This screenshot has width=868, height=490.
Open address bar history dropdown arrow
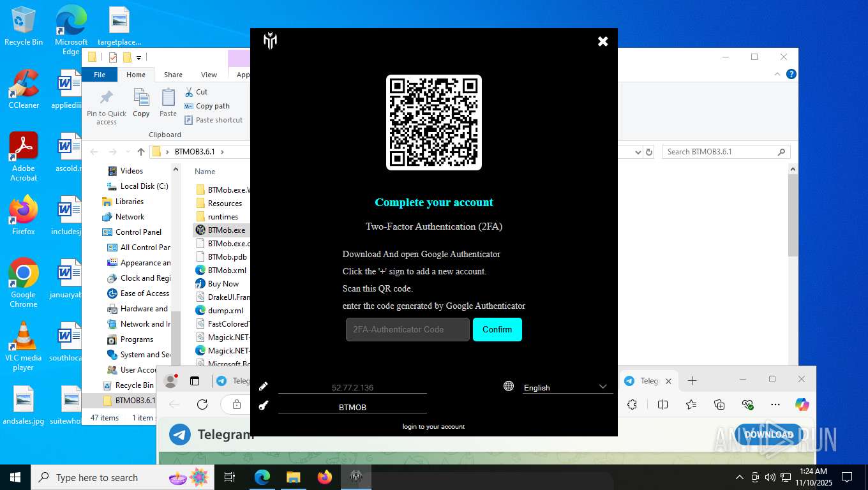[638, 152]
